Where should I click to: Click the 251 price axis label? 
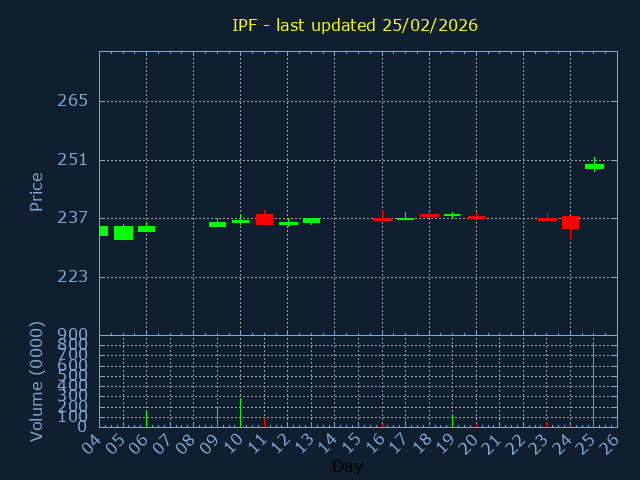[x=73, y=160]
